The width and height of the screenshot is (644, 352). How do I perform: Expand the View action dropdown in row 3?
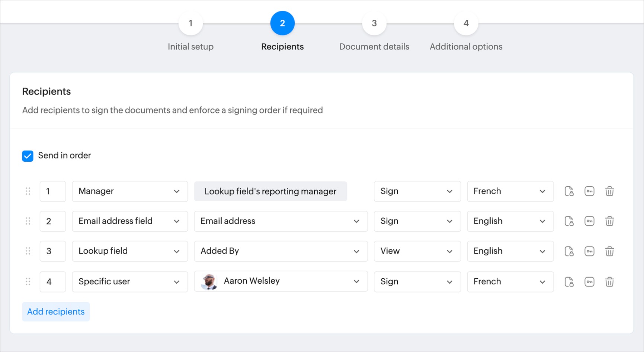point(417,251)
